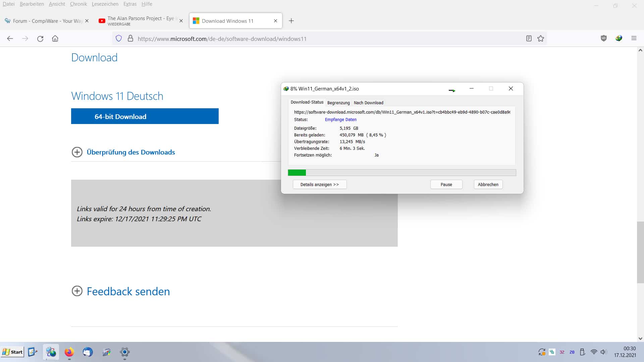This screenshot has width=644, height=362.
Task: Open safely remove USB hardware tray icon
Action: coord(583,352)
